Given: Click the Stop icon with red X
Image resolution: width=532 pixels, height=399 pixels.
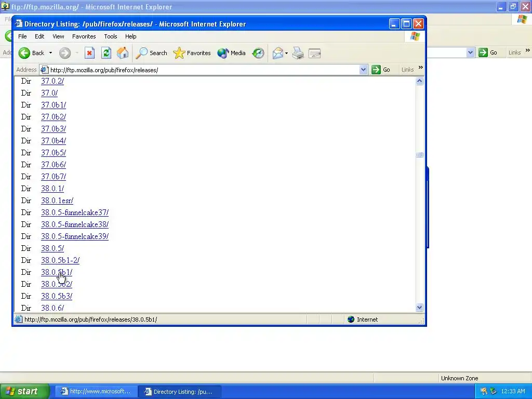Looking at the screenshot, I should coord(89,54).
